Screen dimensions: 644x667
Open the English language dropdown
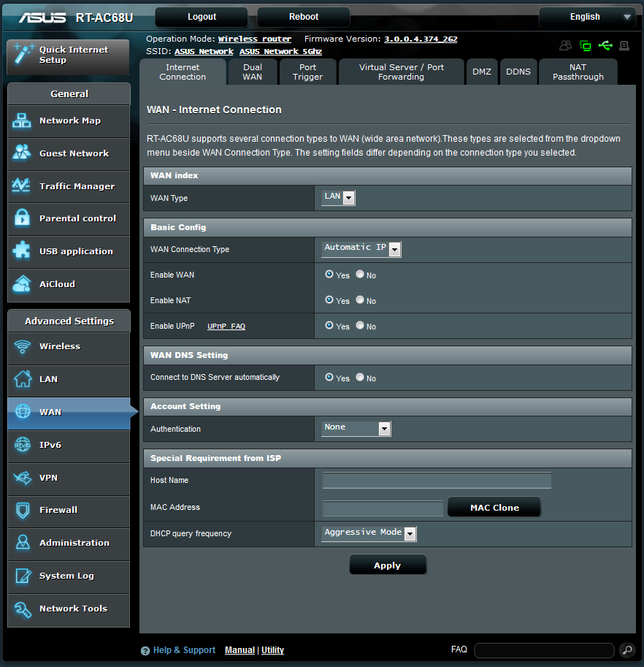(x=588, y=17)
